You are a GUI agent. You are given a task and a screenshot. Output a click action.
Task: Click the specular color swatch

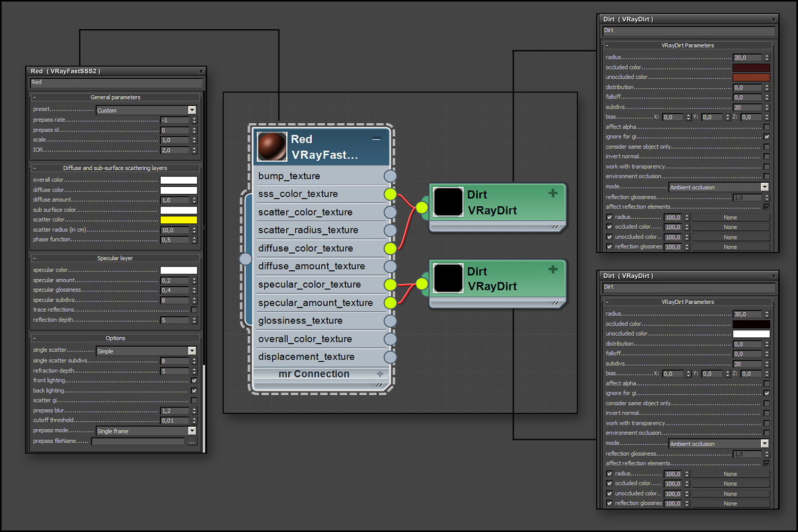click(179, 270)
